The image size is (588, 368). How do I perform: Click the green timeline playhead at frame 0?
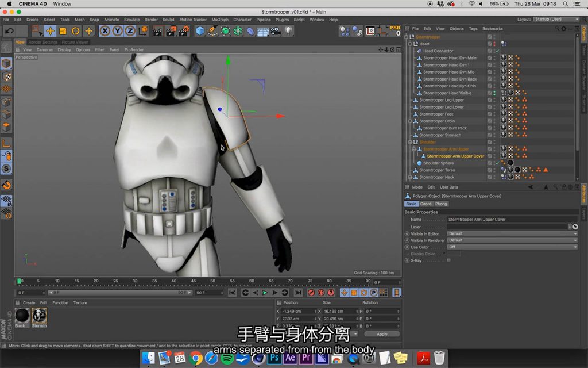pyautogui.click(x=19, y=281)
